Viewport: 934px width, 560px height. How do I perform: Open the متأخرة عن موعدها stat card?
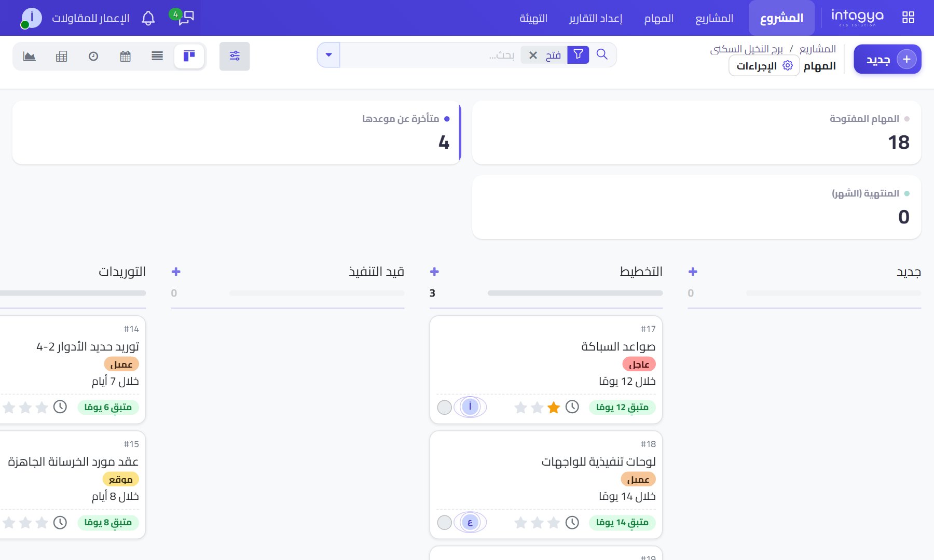[237, 133]
